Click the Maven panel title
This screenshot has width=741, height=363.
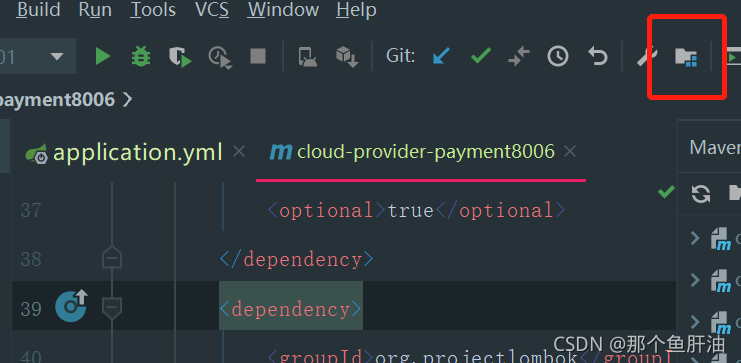point(715,147)
